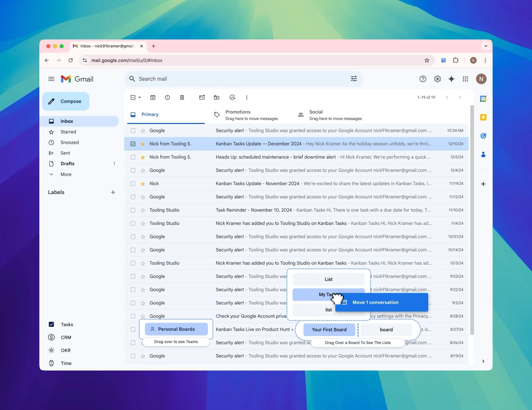Expand the More item in sidebar
532x410 pixels.
click(x=66, y=174)
